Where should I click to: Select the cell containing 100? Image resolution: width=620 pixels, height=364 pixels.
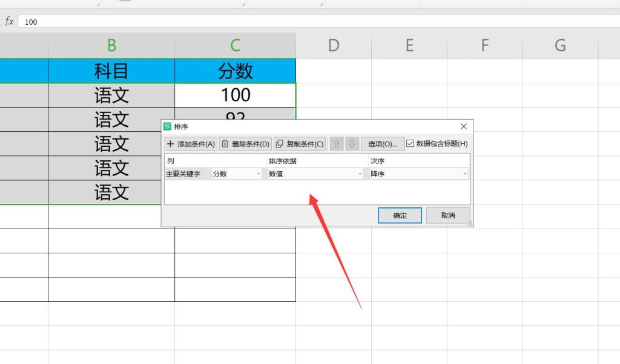pyautogui.click(x=235, y=95)
